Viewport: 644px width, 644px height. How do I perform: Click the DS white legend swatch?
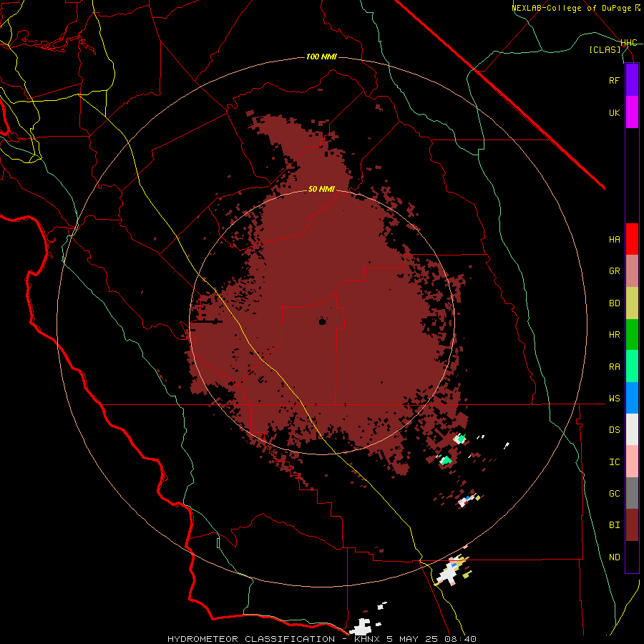pos(632,429)
